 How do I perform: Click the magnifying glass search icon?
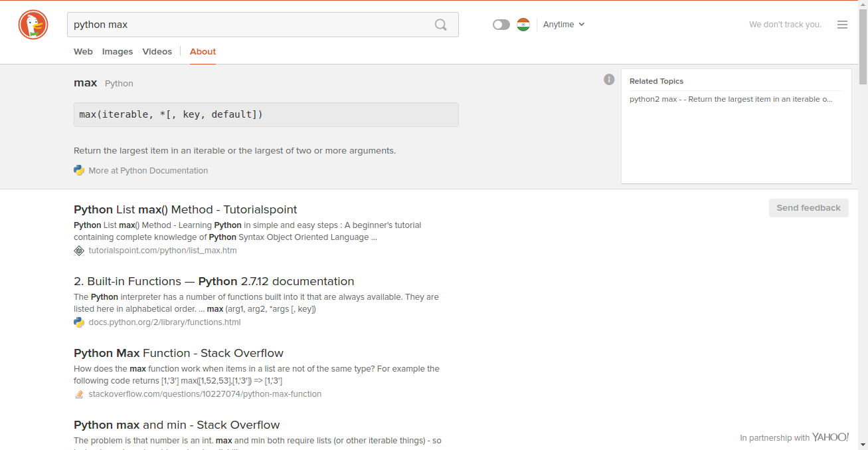pyautogui.click(x=441, y=25)
